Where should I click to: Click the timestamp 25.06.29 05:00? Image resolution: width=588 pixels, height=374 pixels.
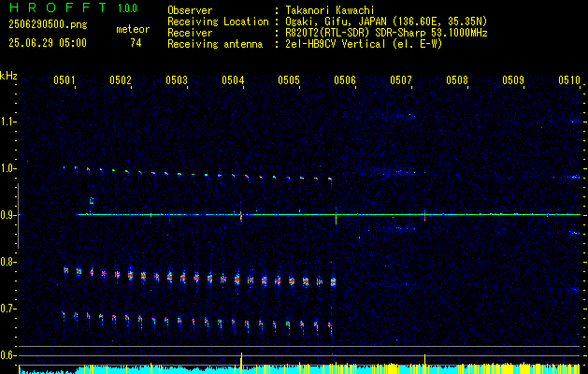(x=48, y=43)
